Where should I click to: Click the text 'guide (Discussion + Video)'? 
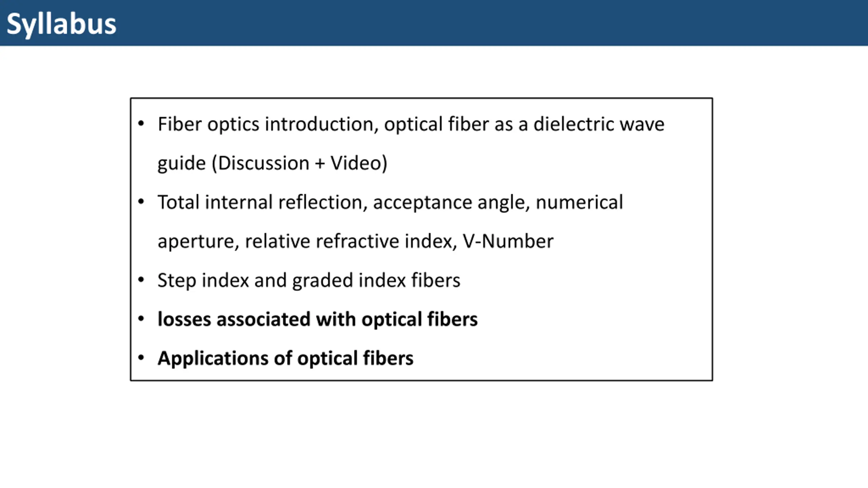point(272,163)
